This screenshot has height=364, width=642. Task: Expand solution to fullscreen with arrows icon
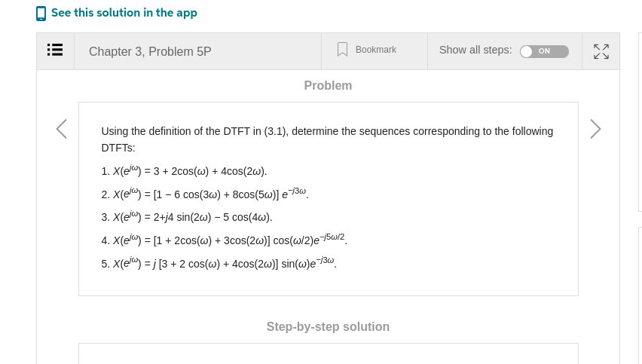[x=601, y=51]
